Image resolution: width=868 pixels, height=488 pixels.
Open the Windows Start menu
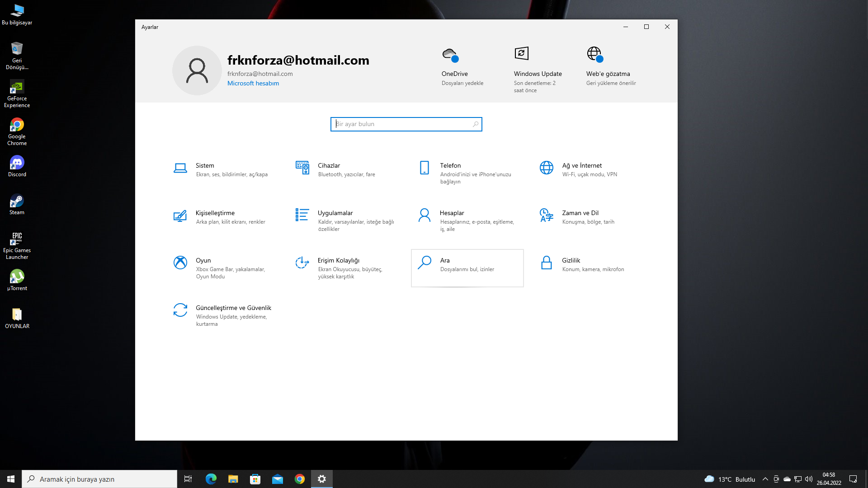[x=11, y=479]
